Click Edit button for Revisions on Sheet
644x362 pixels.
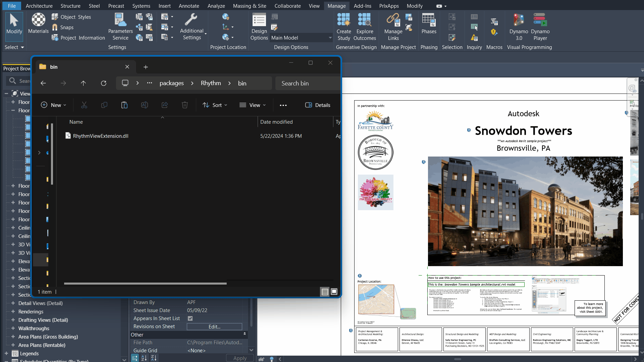click(x=214, y=326)
